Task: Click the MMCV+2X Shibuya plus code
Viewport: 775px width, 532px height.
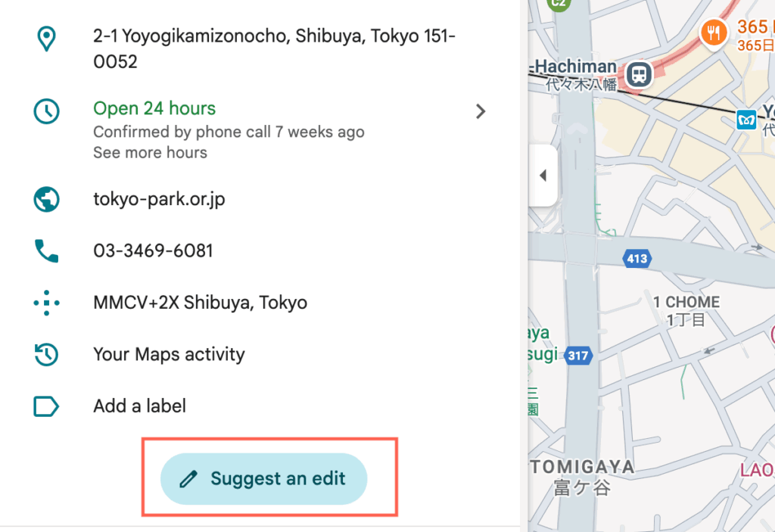Action: 200,303
